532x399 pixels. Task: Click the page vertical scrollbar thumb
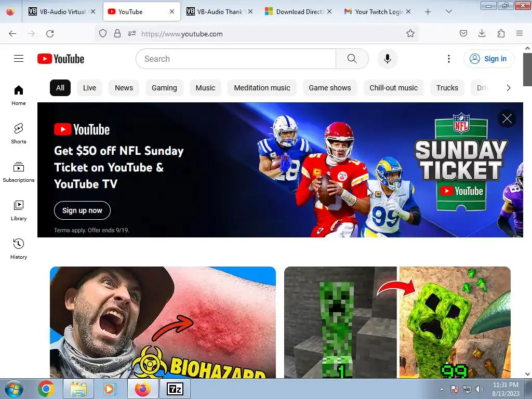527,70
